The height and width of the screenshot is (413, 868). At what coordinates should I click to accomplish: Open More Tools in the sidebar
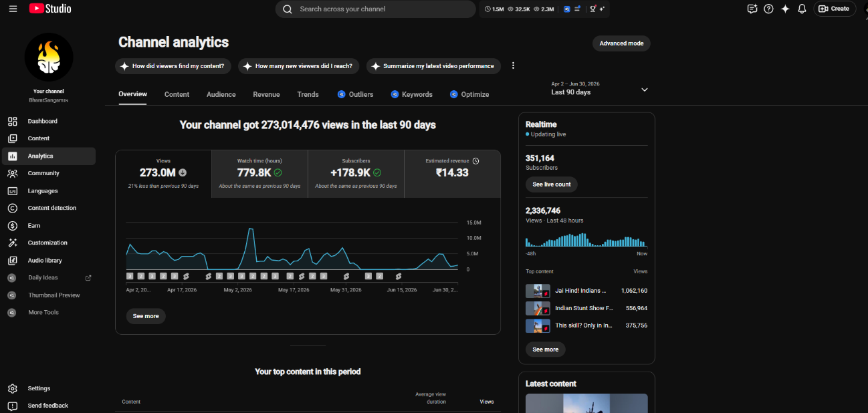click(x=47, y=312)
